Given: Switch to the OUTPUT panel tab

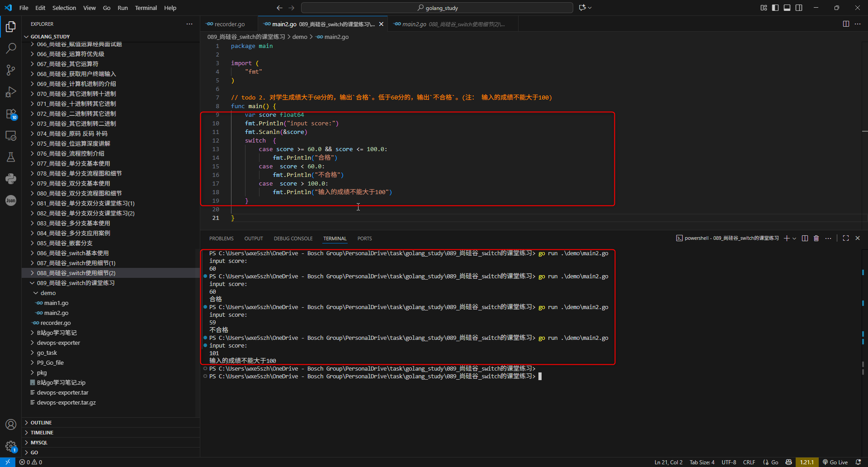Looking at the screenshot, I should point(254,238).
